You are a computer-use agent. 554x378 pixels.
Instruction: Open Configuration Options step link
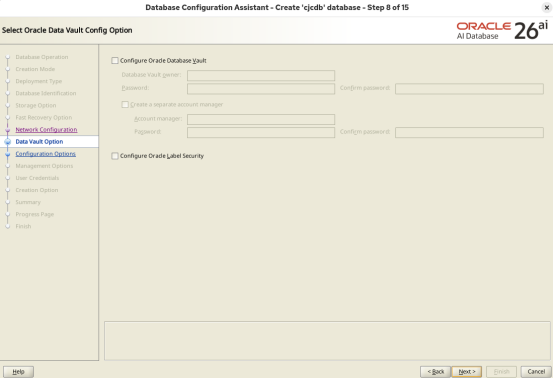coord(46,154)
